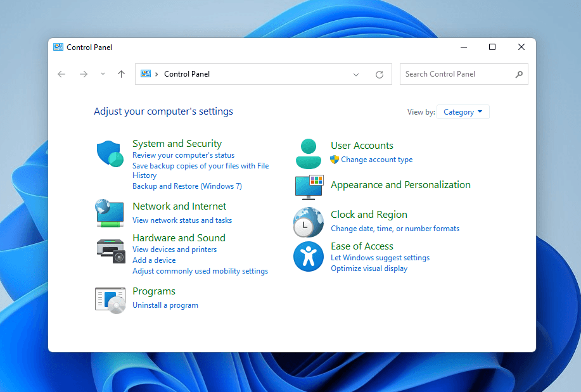This screenshot has height=392, width=581.
Task: Open the Clock and Region heading
Action: coord(369,215)
